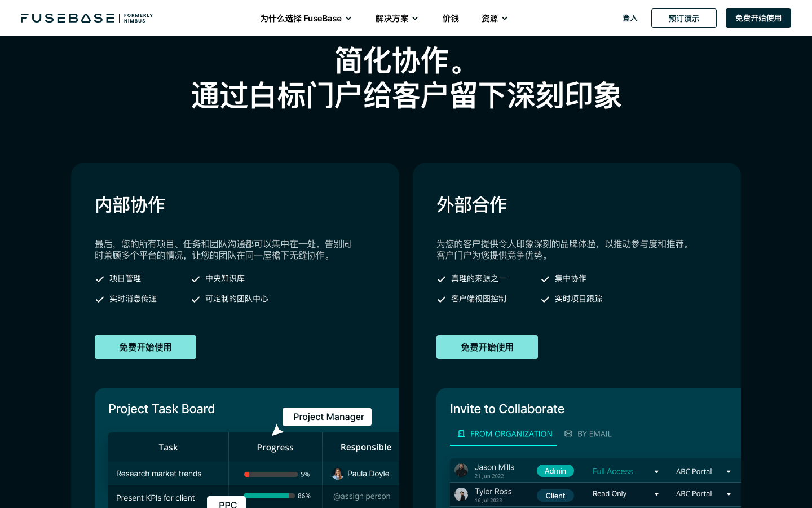Open the 价钱 pricing page
The width and height of the screenshot is (812, 508).
tap(451, 19)
